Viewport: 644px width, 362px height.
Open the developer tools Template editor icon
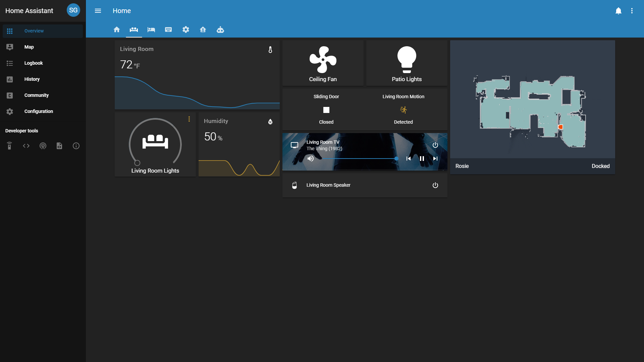tap(59, 146)
